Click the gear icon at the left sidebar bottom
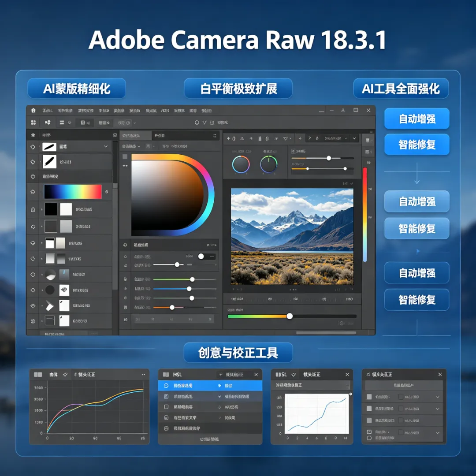 [33, 321]
